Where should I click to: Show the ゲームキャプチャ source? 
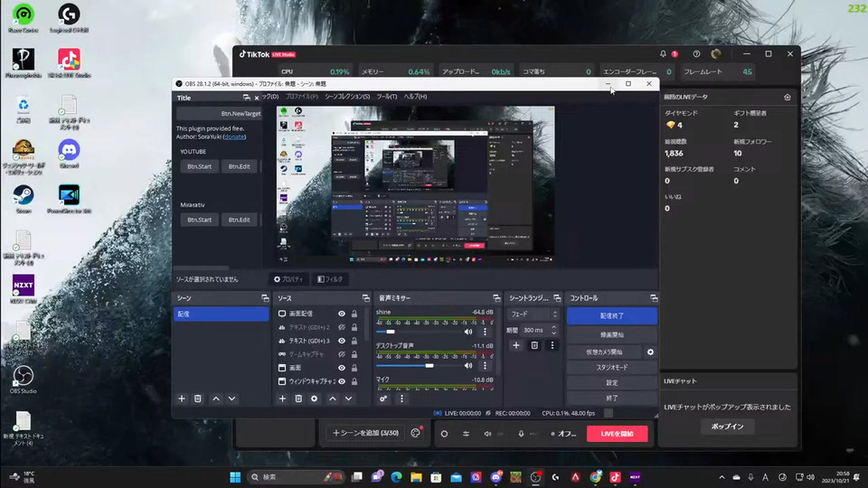(342, 354)
